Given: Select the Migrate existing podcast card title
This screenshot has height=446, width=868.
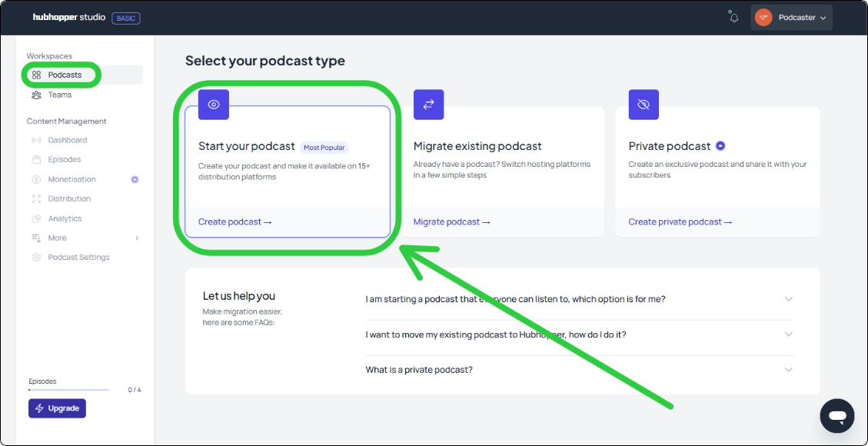Looking at the screenshot, I should point(477,146).
